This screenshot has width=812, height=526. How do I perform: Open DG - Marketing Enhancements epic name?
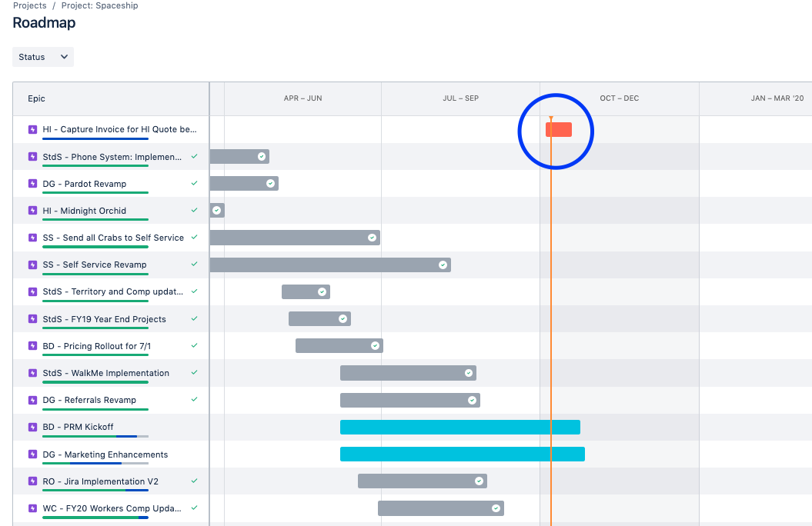coord(105,454)
